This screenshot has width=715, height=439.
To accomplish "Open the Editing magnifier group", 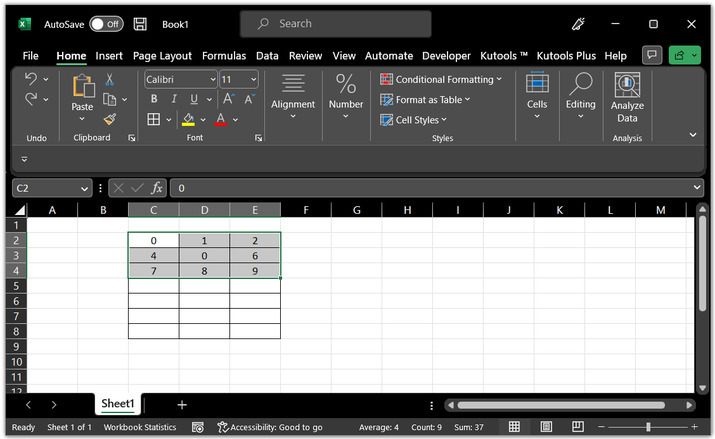I will pyautogui.click(x=580, y=83).
